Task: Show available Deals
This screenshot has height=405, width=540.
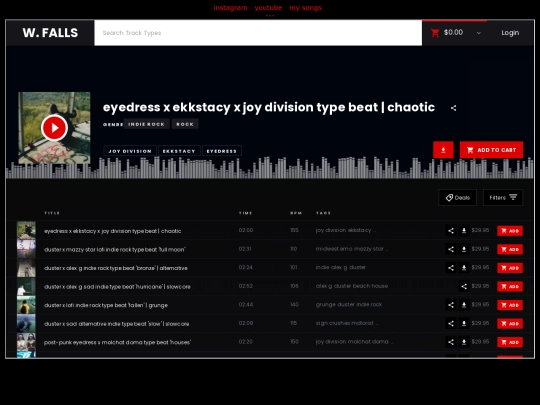Action: point(458,198)
